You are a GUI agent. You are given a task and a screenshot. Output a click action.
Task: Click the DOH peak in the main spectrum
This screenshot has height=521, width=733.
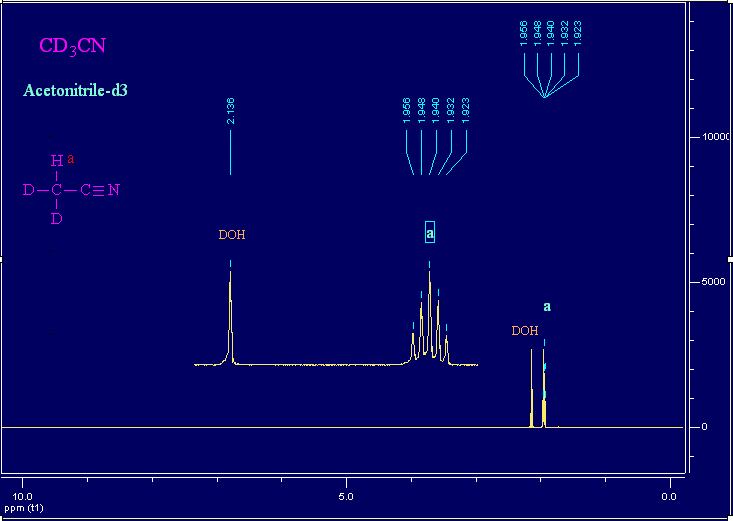[532, 388]
